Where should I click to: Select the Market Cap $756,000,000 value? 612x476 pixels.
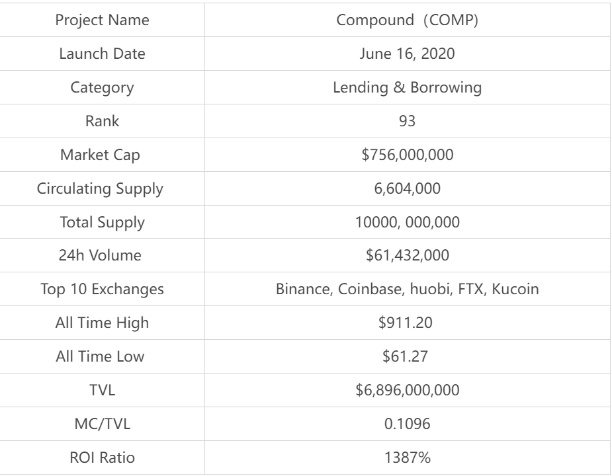point(407,155)
